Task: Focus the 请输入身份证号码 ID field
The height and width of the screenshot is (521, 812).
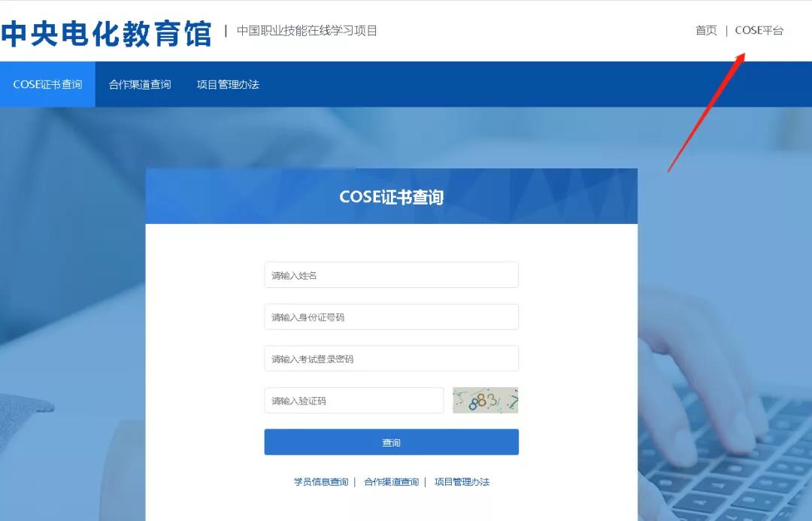Action: coord(392,317)
